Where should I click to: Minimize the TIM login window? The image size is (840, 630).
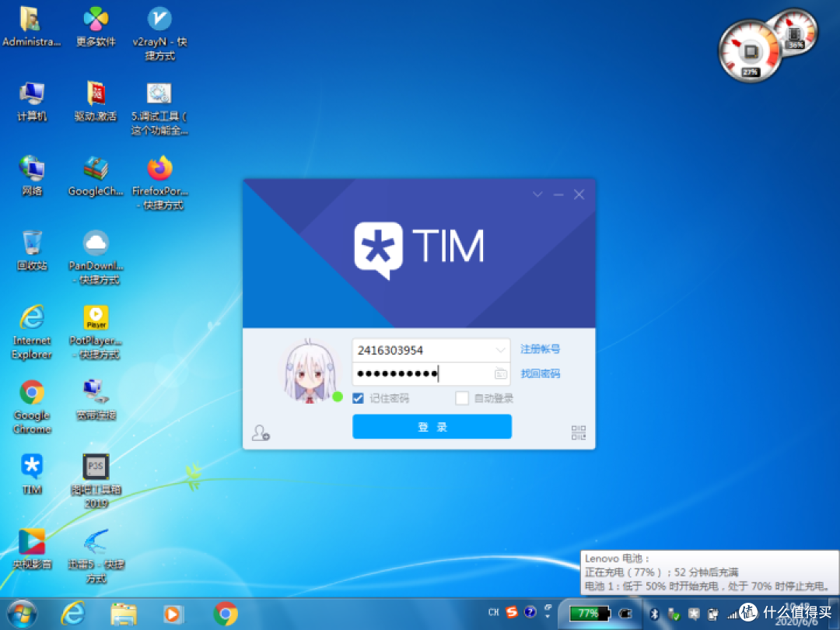pyautogui.click(x=558, y=194)
